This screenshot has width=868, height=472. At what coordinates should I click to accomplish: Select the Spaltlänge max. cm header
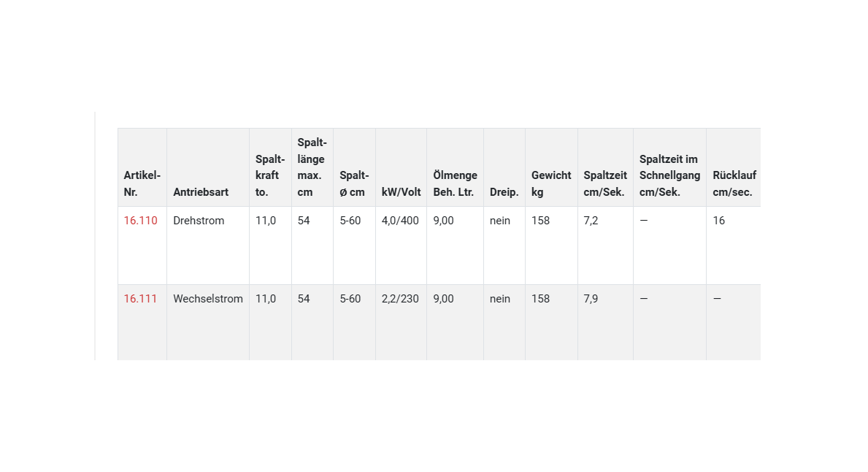(312, 167)
